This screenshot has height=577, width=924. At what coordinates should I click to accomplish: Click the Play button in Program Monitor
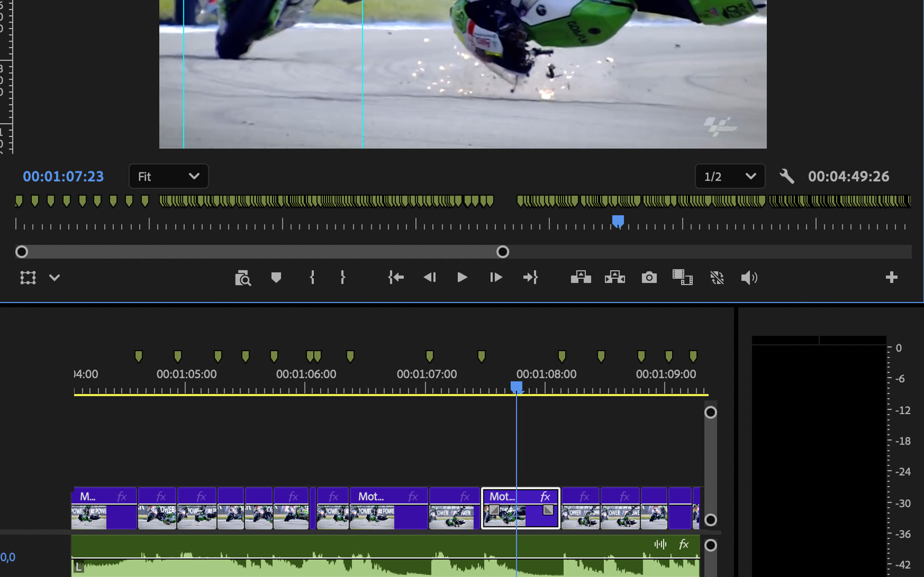pyautogui.click(x=462, y=278)
